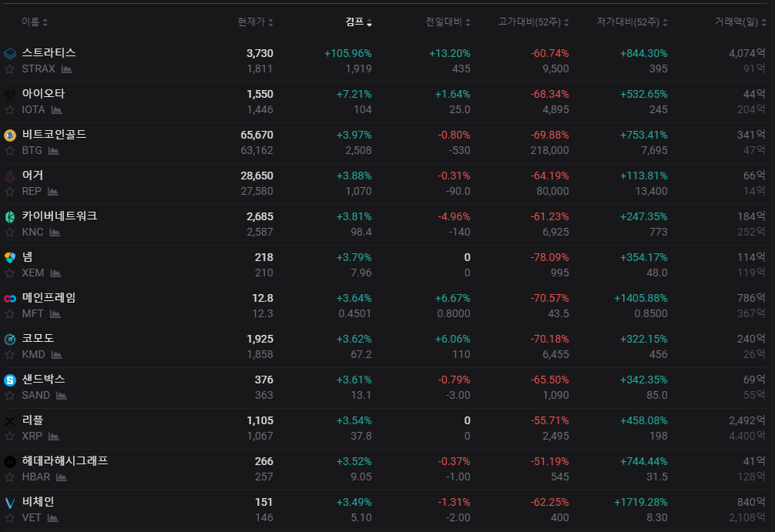The width and height of the screenshot is (775, 532).
Task: Toggle favorite star for 코모도 KMD
Action: [9, 355]
